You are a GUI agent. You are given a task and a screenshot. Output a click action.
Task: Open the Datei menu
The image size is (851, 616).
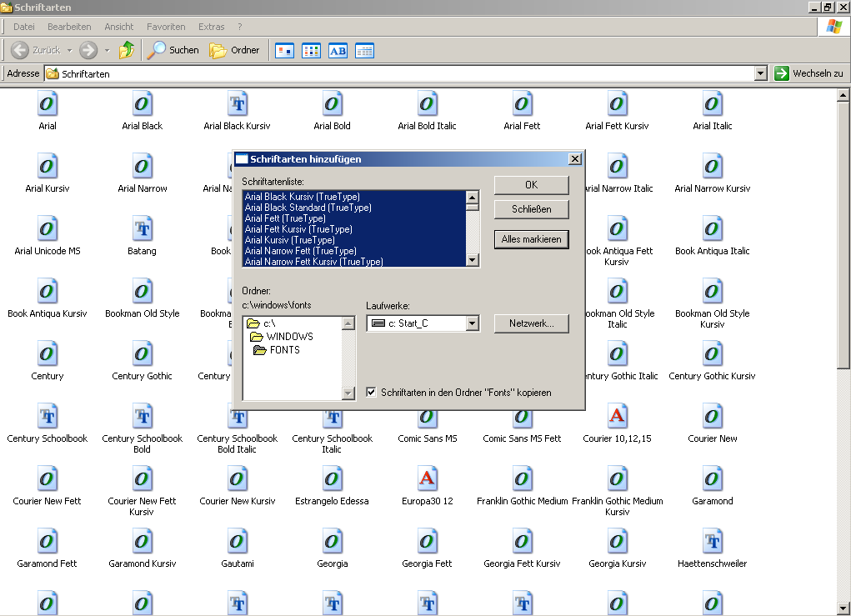point(24,27)
